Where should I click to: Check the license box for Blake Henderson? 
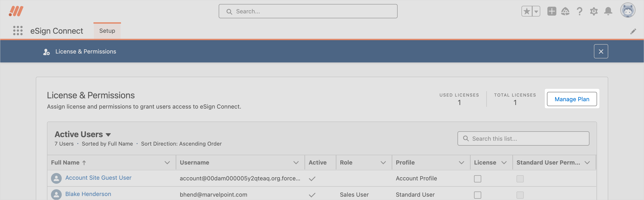tap(477, 195)
